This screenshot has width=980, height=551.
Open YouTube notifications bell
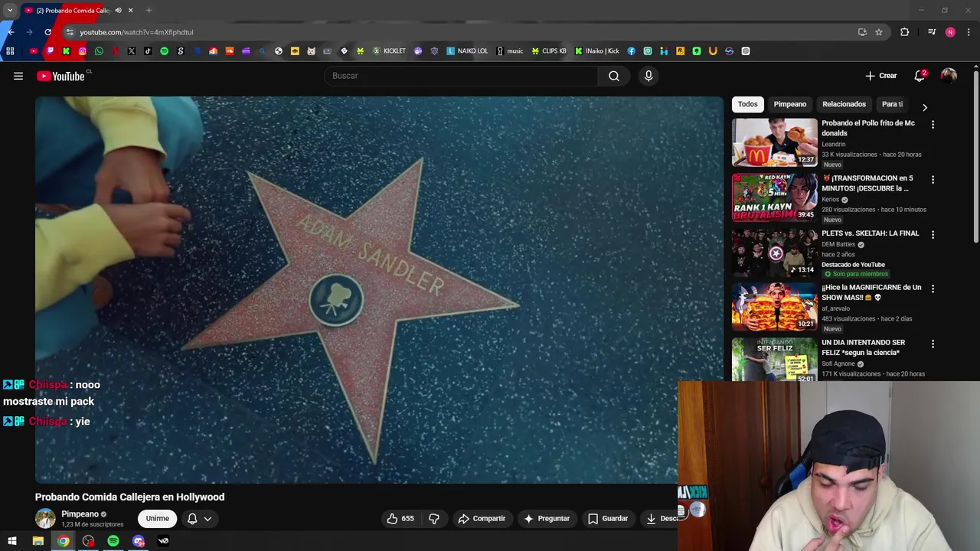[x=920, y=76]
